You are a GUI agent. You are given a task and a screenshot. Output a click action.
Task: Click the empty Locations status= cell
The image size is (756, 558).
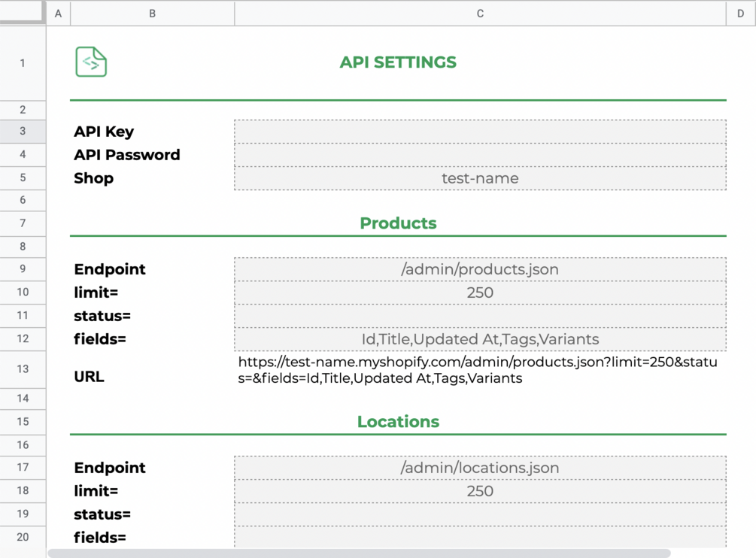[480, 514]
